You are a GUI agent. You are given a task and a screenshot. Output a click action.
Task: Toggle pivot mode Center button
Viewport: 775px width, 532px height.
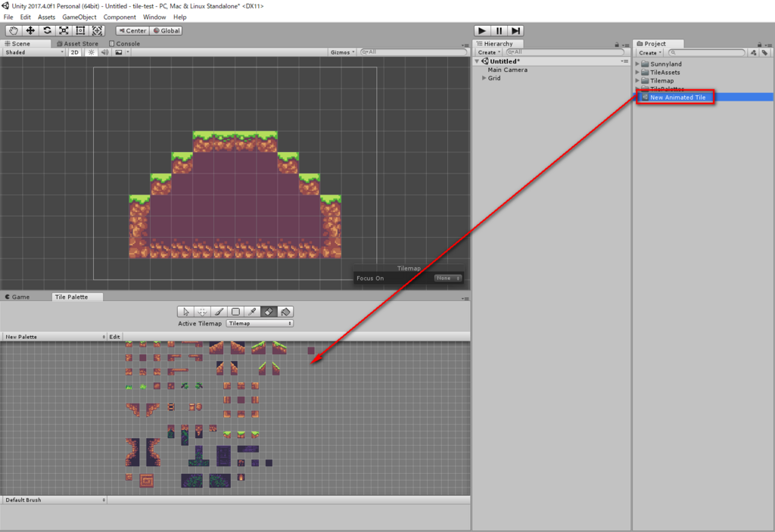click(x=132, y=31)
